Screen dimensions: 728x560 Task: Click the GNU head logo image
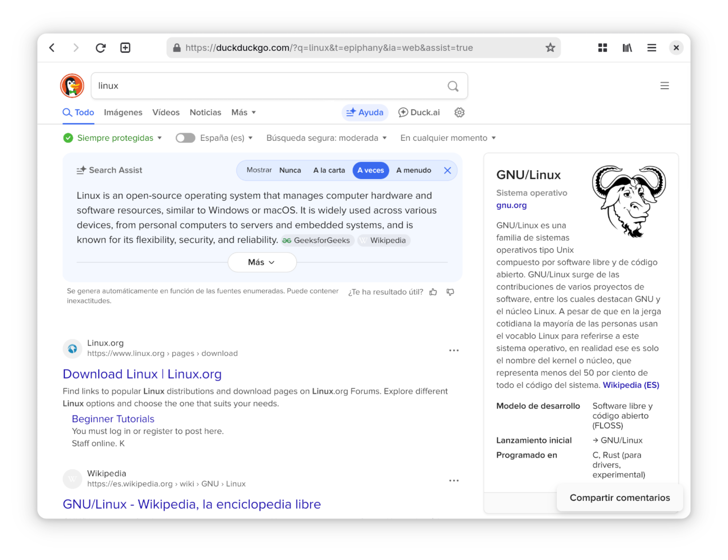[629, 201]
